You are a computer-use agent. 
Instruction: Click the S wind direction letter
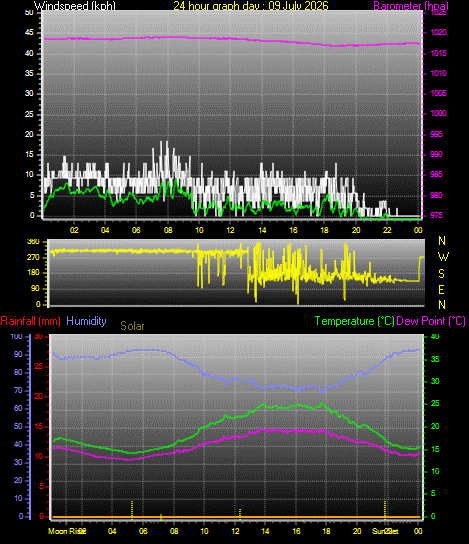[441, 274]
